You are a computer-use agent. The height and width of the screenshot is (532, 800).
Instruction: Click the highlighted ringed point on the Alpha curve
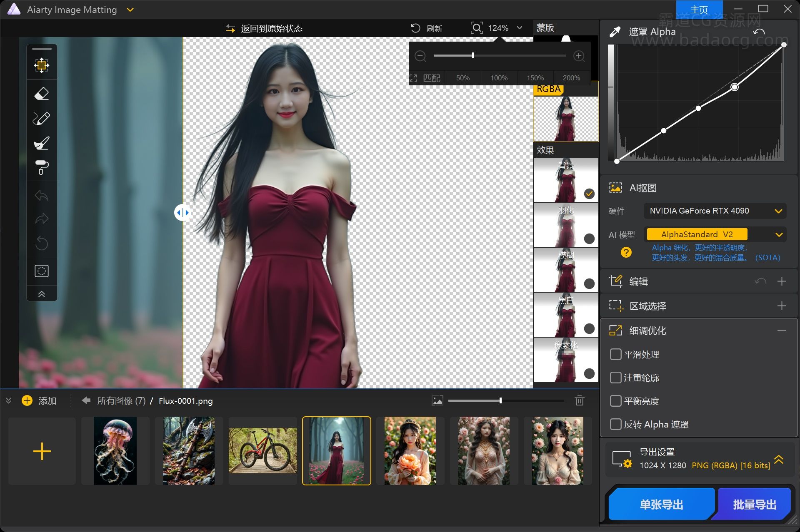coord(735,87)
